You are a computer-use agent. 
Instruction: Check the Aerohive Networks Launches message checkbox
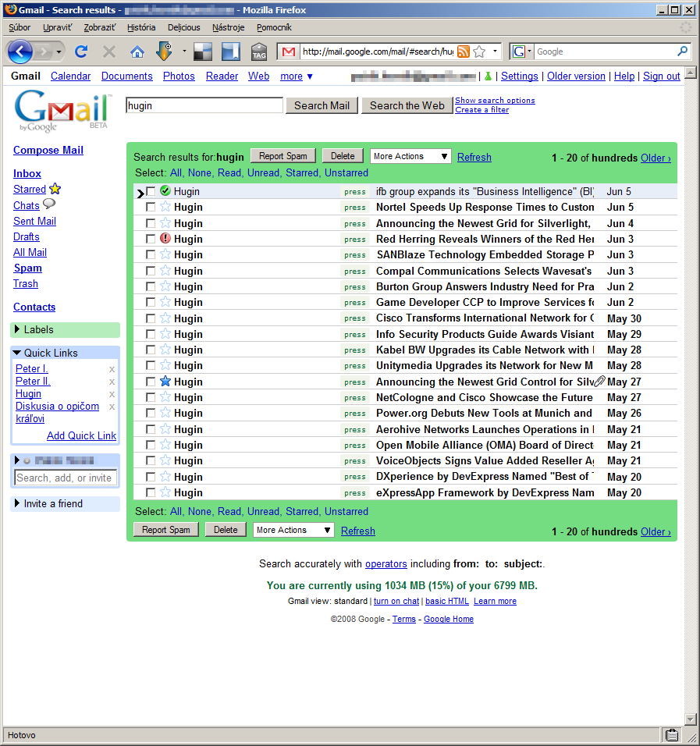pyautogui.click(x=151, y=429)
